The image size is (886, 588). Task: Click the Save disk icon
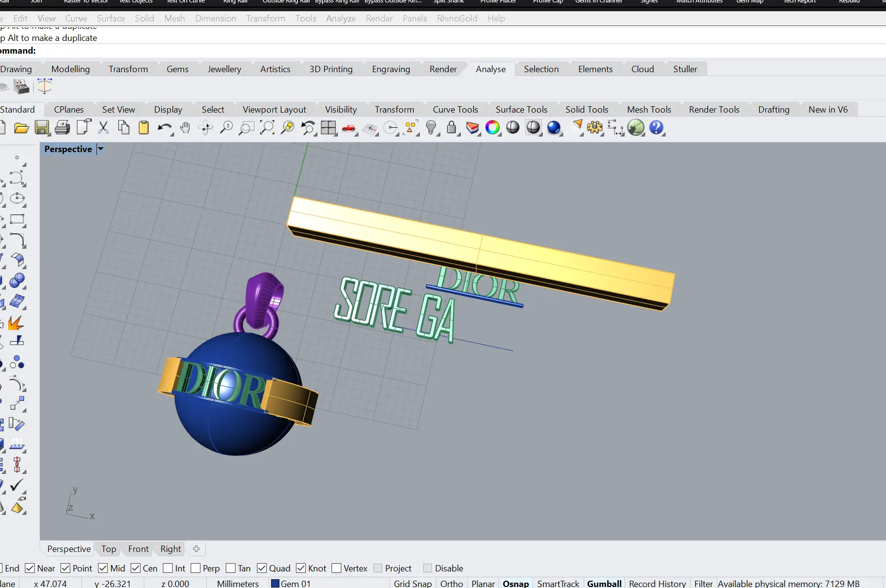click(42, 128)
